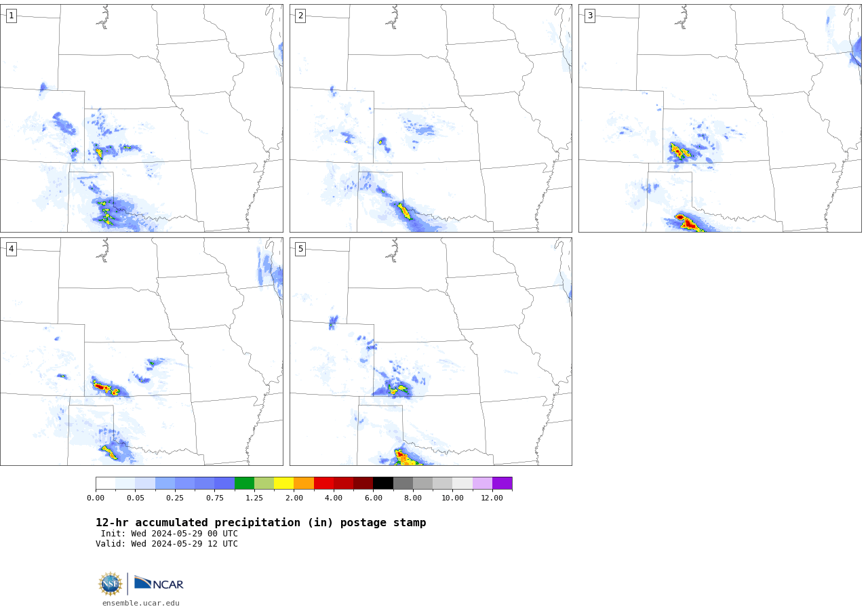
Task: Click the 'Init: Wed 2024-05-29 00 UTC' line
Action: (x=170, y=534)
